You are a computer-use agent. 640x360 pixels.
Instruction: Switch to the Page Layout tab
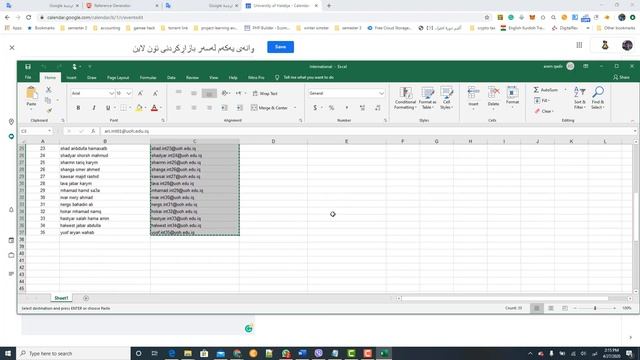(118, 77)
